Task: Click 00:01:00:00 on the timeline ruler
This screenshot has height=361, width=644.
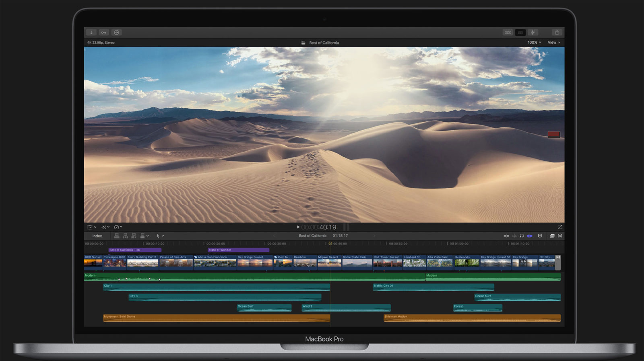Action: pyautogui.click(x=459, y=244)
